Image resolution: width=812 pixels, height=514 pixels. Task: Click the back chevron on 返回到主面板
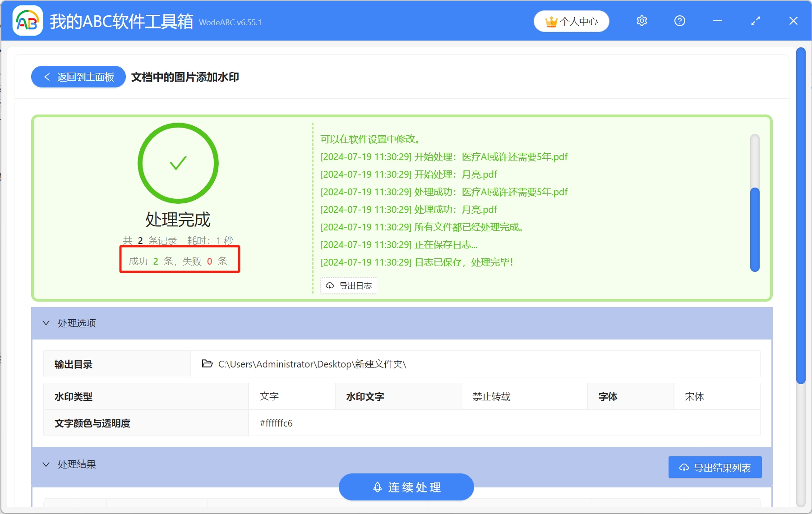[x=47, y=77]
